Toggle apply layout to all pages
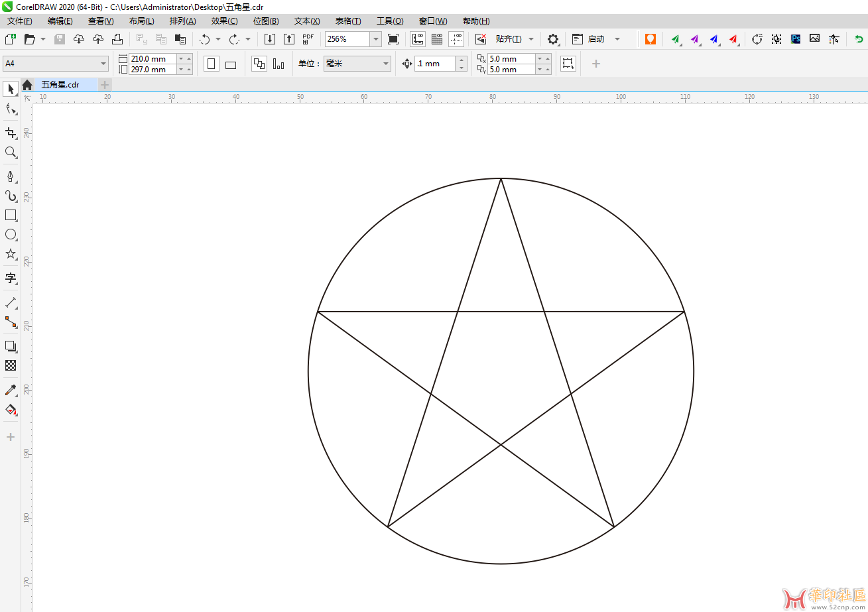This screenshot has height=612, width=868. 259,64
